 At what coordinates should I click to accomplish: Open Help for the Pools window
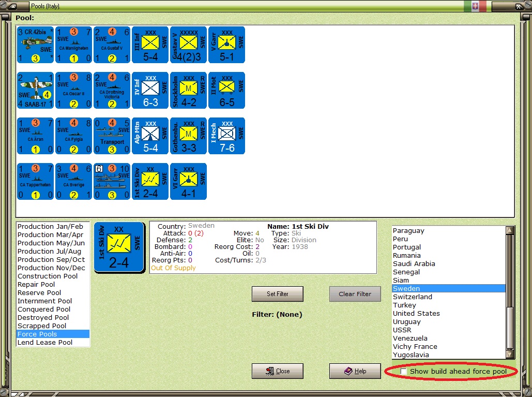pyautogui.click(x=355, y=371)
